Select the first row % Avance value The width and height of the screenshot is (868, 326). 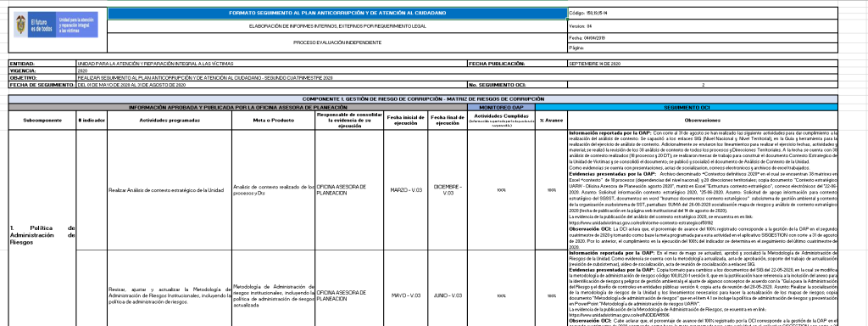coord(551,190)
